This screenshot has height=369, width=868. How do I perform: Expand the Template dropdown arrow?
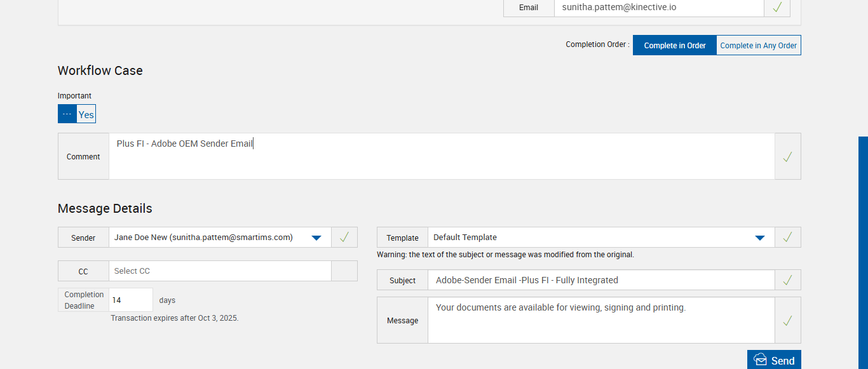pos(759,238)
